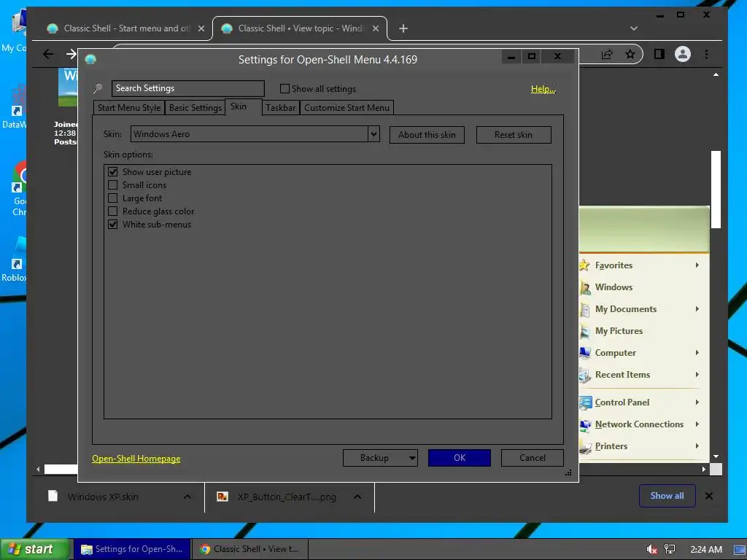Screen dimensions: 747x560
Task: Expand Network Connections submenu arrow
Action: 697,424
